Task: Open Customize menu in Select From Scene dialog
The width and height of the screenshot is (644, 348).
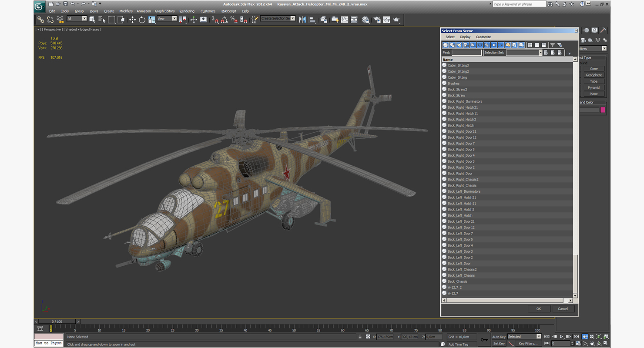Action: pyautogui.click(x=483, y=37)
